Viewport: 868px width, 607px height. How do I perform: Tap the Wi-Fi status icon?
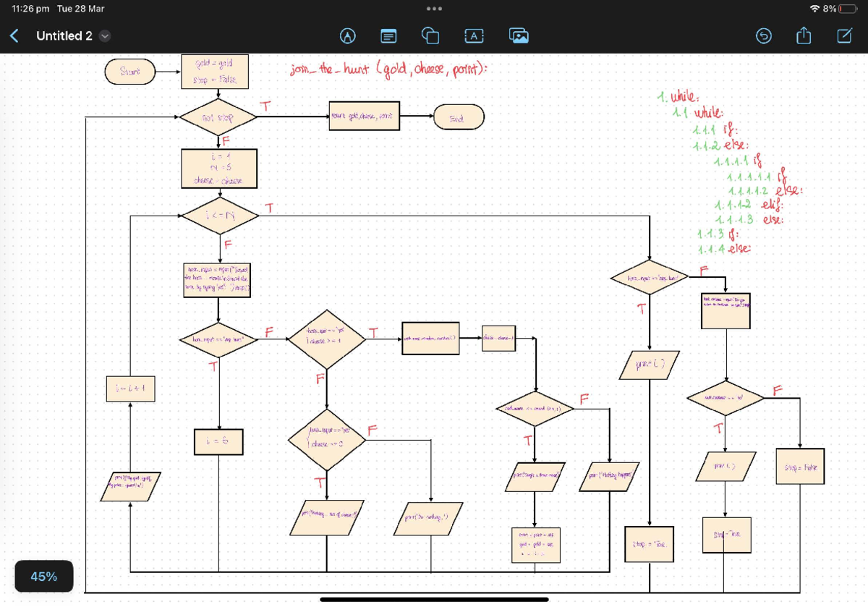[815, 9]
